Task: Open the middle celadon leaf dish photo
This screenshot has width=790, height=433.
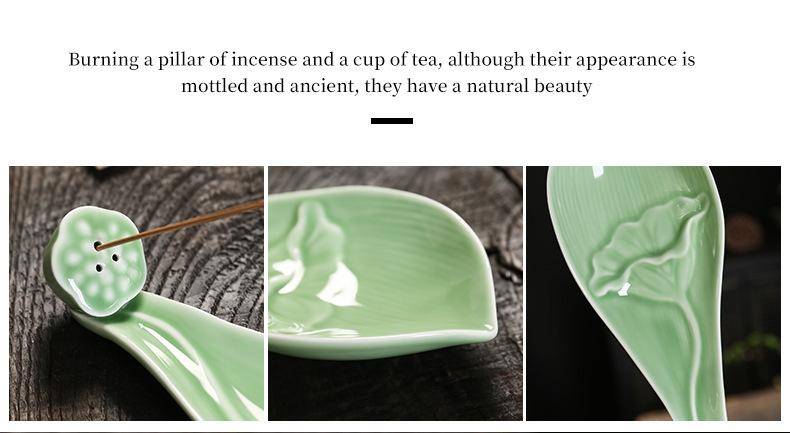Action: click(x=395, y=293)
